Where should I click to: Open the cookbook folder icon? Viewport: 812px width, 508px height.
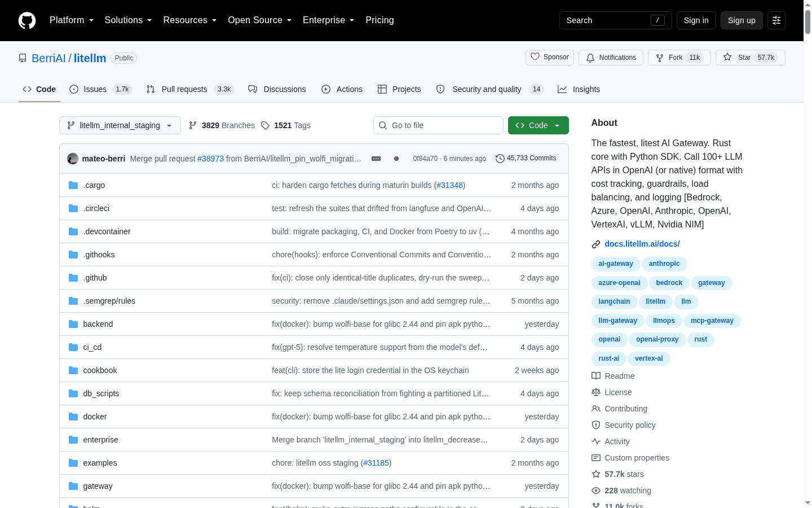coord(73,370)
